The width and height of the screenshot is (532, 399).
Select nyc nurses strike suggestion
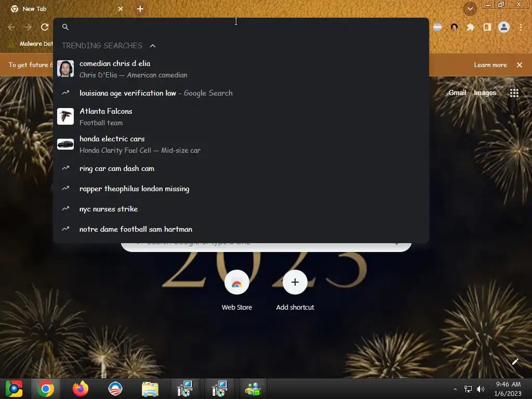pyautogui.click(x=241, y=209)
